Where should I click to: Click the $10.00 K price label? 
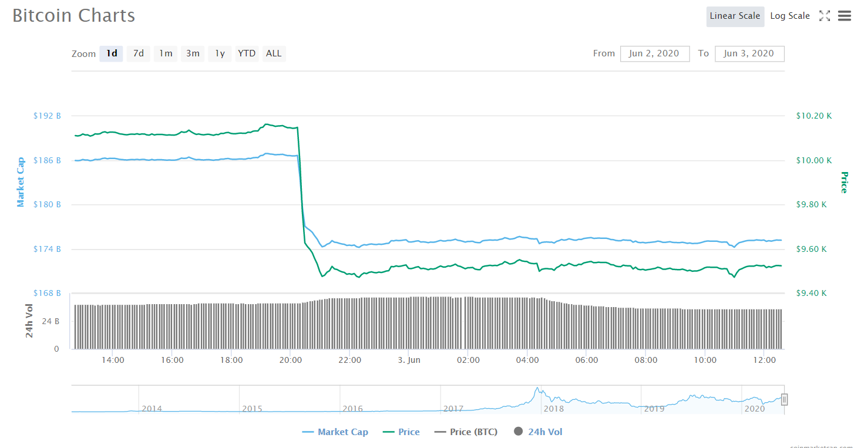pos(814,160)
